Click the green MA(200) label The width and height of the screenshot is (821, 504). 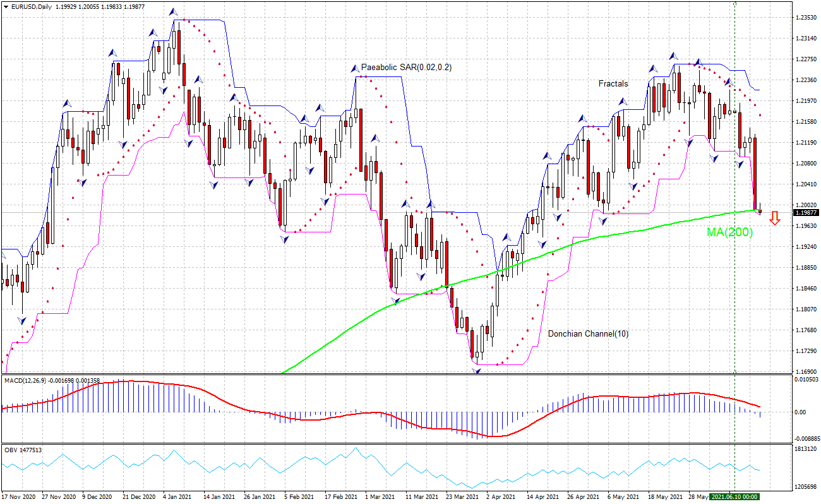[x=729, y=233]
